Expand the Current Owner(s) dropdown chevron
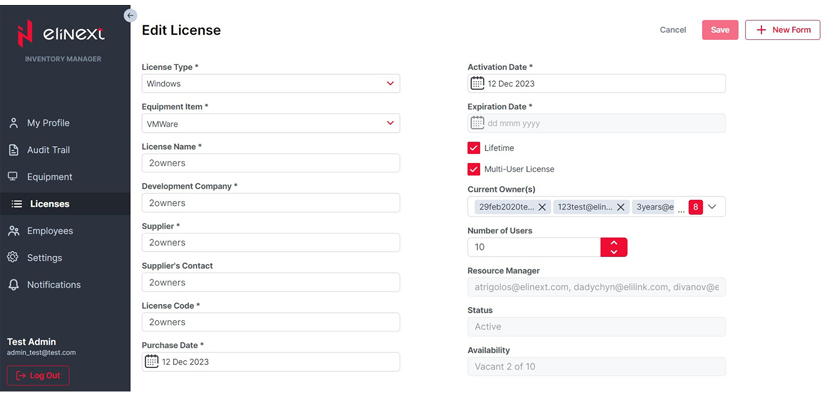The image size is (834, 396). click(712, 207)
